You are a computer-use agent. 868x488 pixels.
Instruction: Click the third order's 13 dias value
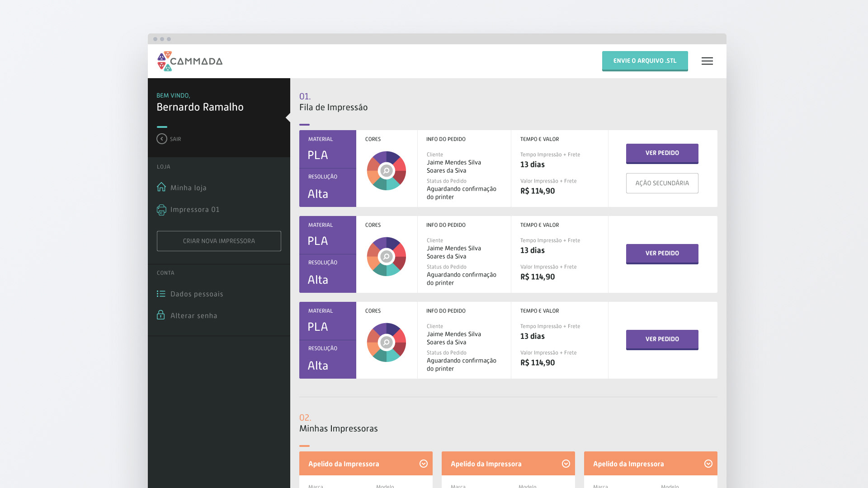pyautogui.click(x=533, y=336)
